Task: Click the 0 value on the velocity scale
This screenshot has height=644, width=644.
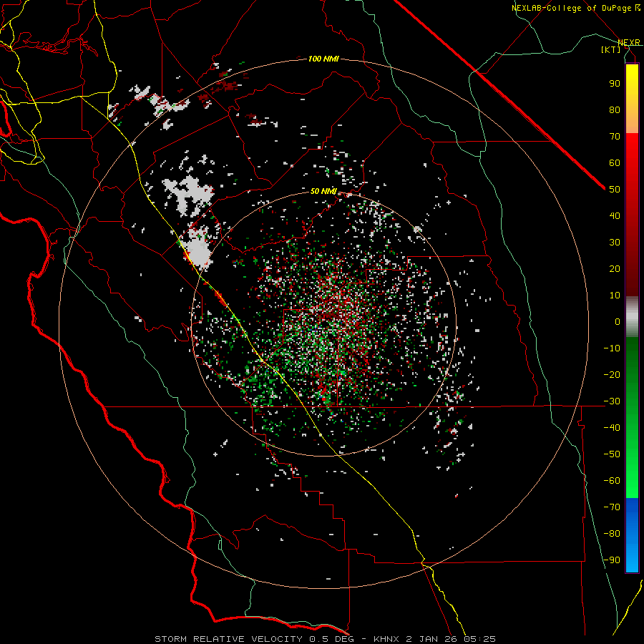Action: click(618, 321)
